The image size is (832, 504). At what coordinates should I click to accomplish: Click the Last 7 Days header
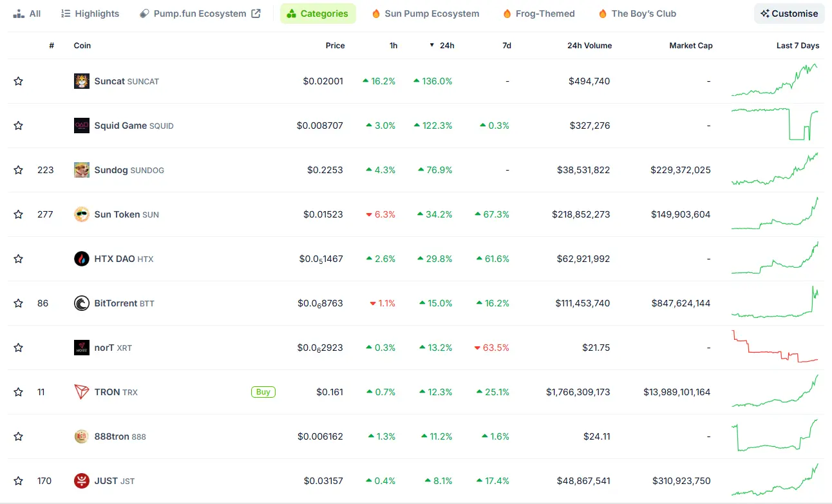[x=798, y=46]
